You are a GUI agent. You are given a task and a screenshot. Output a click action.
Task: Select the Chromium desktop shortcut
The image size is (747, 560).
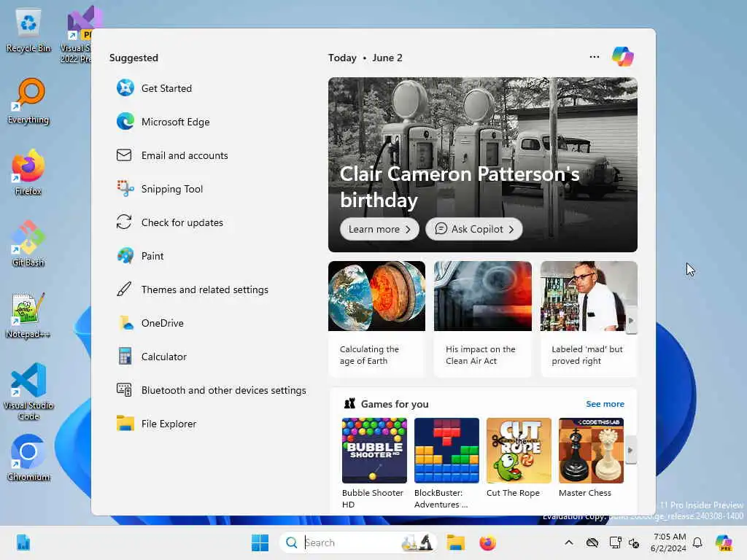(x=28, y=458)
